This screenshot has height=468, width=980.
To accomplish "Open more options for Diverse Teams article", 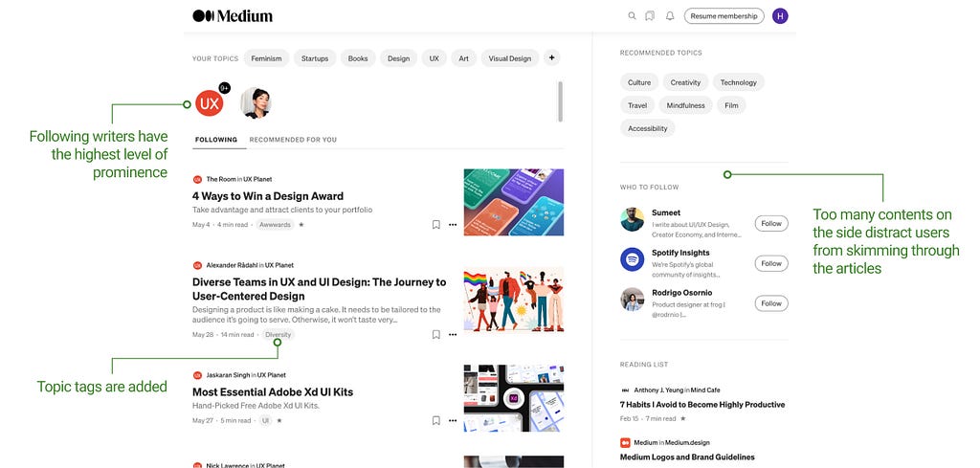I will tap(453, 334).
